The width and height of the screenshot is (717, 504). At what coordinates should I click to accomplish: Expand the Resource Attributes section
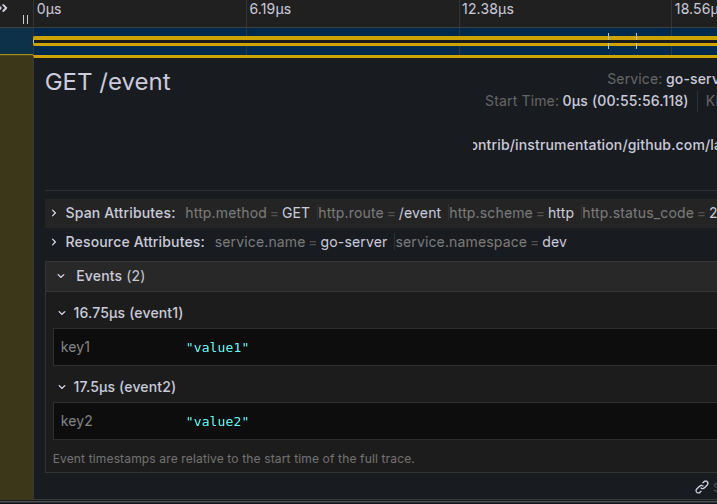tap(53, 242)
